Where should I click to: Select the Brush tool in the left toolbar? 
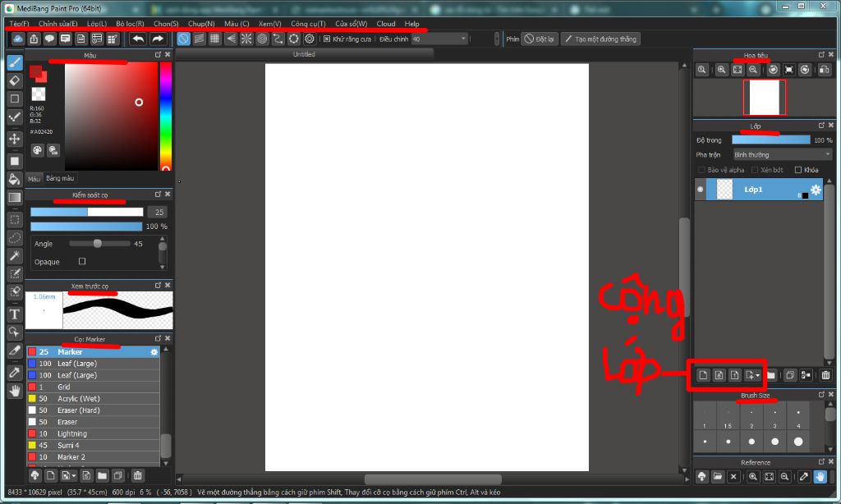click(x=15, y=62)
